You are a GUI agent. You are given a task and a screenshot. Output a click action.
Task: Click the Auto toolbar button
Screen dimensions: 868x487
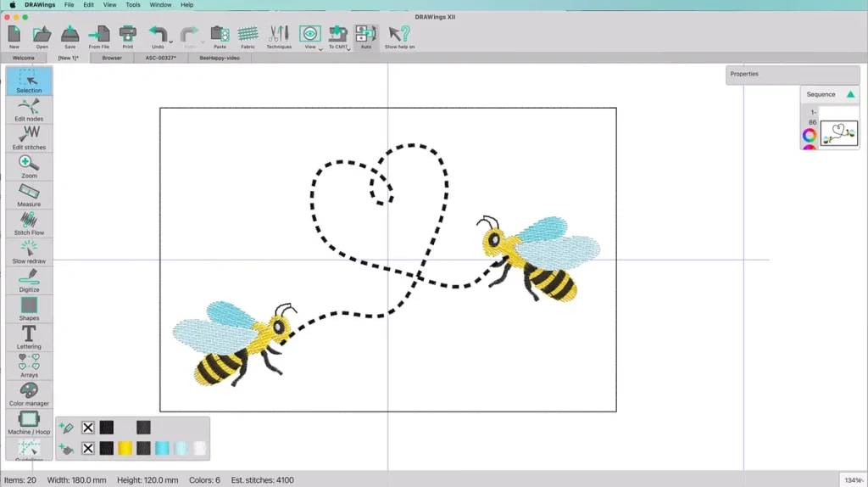(366, 37)
